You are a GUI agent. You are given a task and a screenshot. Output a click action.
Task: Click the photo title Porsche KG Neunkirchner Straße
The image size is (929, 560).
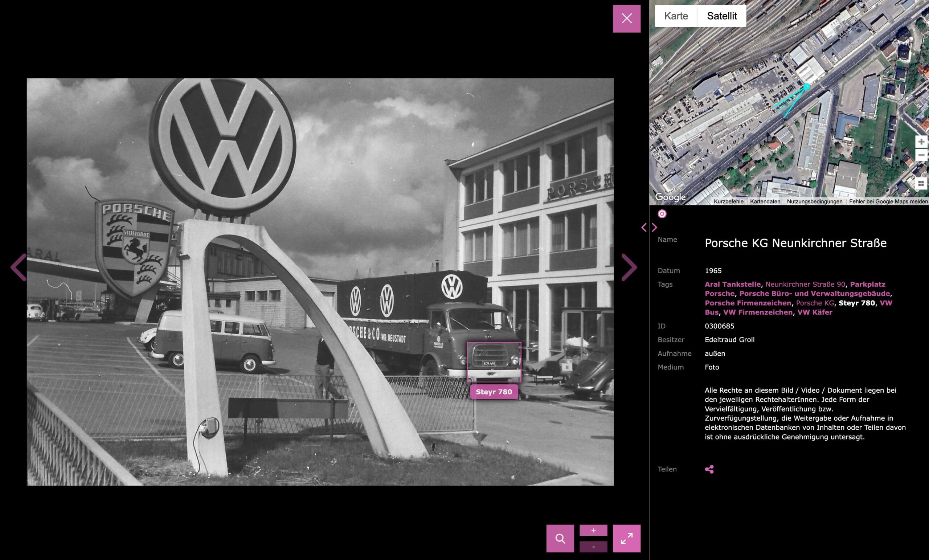[x=795, y=243]
